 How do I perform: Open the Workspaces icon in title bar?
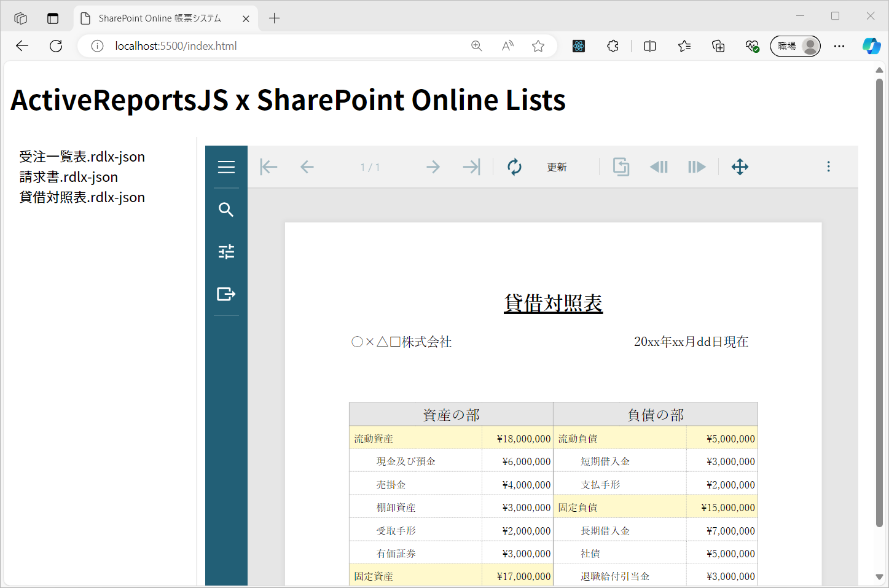[20, 18]
